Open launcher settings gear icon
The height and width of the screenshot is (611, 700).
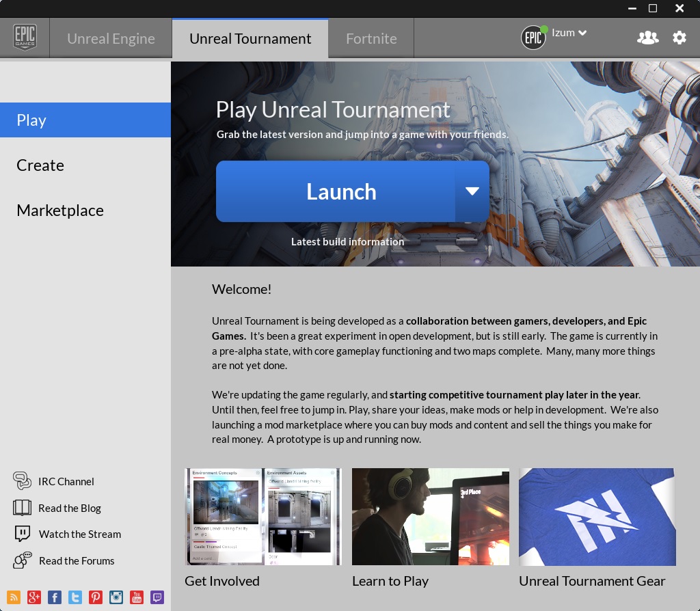pos(679,38)
